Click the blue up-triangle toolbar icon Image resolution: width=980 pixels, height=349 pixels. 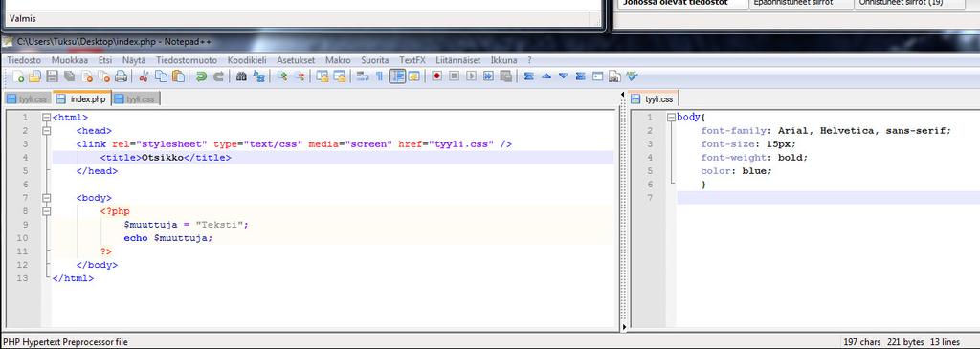click(x=546, y=76)
